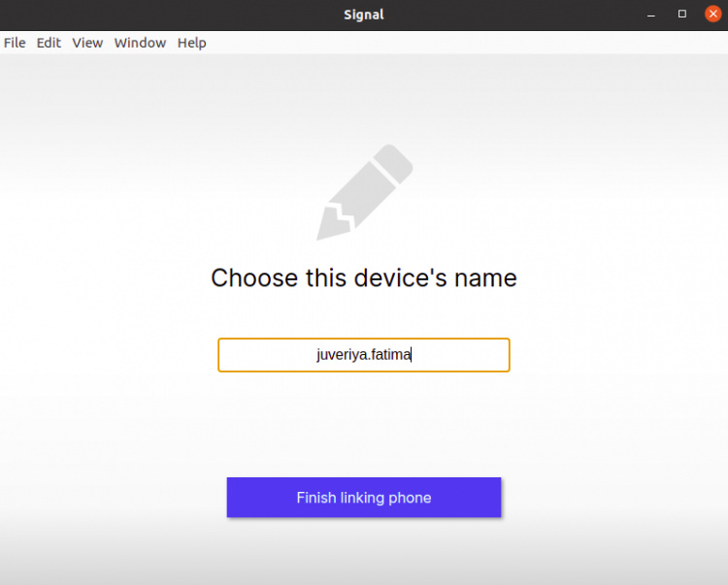Viewport: 728px width, 585px height.
Task: Close the Signal window
Action: [712, 15]
